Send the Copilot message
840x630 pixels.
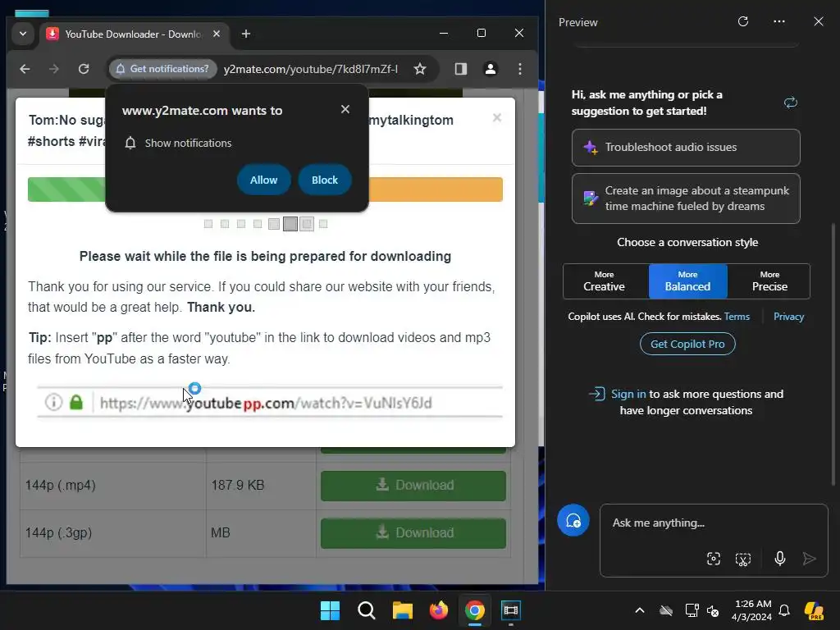(810, 559)
